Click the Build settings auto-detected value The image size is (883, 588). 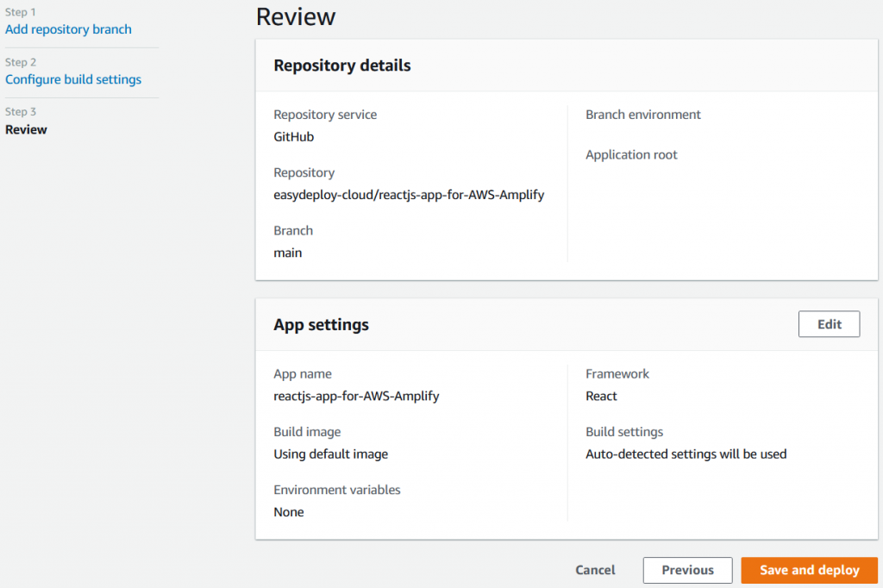(x=686, y=454)
